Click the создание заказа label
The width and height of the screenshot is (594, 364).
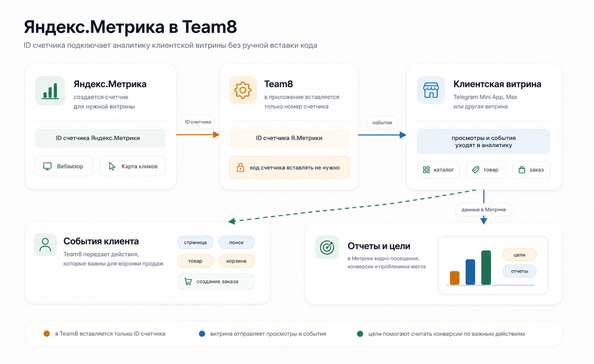point(217,282)
